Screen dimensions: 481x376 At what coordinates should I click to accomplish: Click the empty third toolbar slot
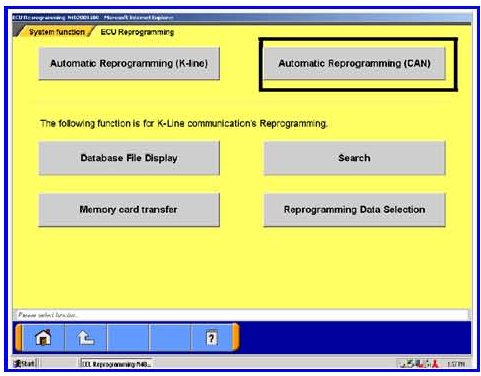point(128,337)
